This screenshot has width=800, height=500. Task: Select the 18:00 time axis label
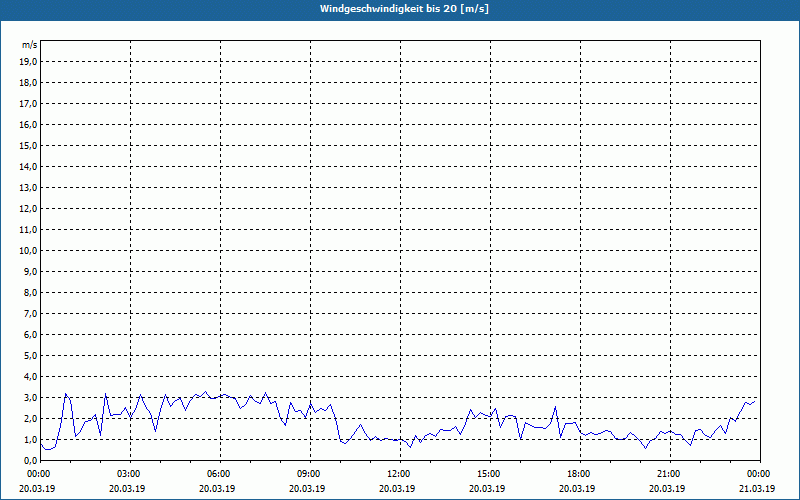[x=578, y=473]
